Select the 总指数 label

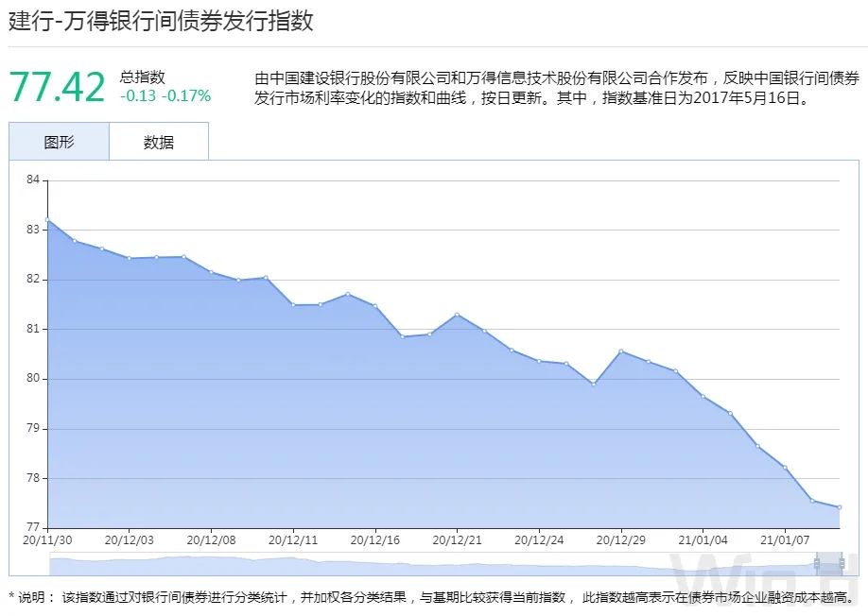tap(142, 77)
